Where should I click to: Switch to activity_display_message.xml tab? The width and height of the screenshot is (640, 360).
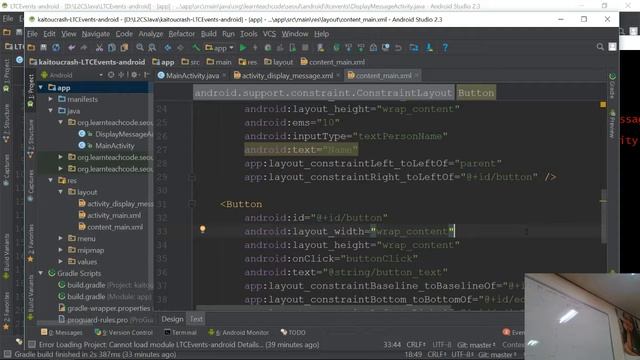click(287, 76)
